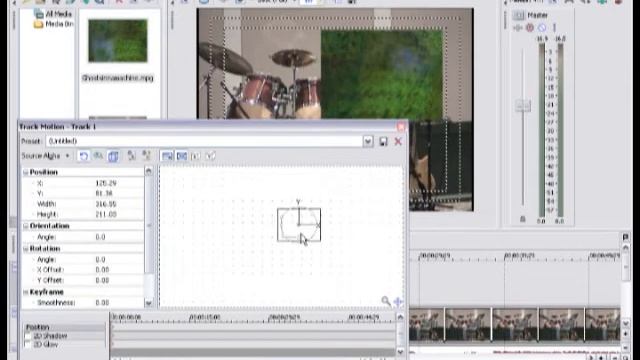
Task: Select the Position row in keyframe track list
Action: click(x=64, y=327)
